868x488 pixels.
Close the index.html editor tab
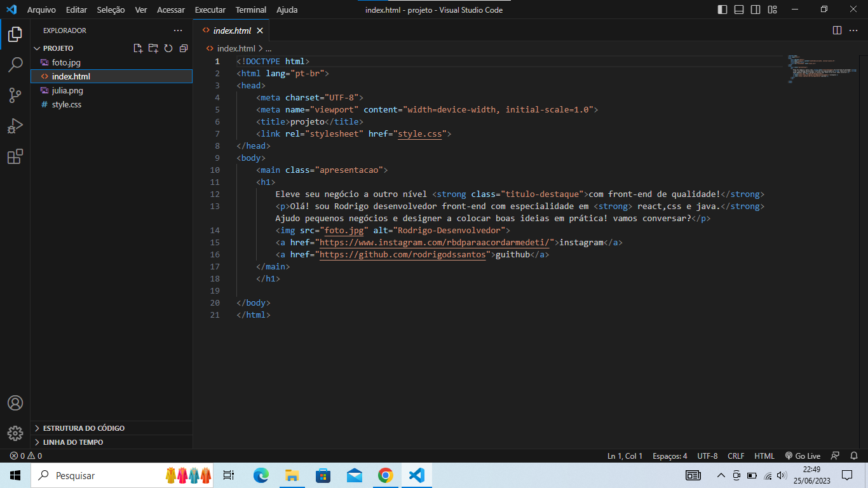coord(260,30)
